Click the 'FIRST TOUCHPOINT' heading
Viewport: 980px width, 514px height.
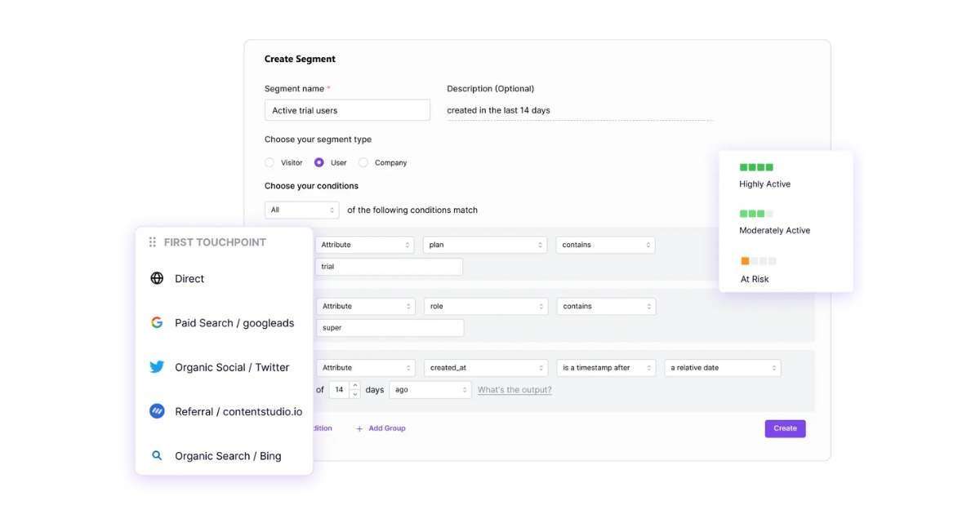click(215, 242)
